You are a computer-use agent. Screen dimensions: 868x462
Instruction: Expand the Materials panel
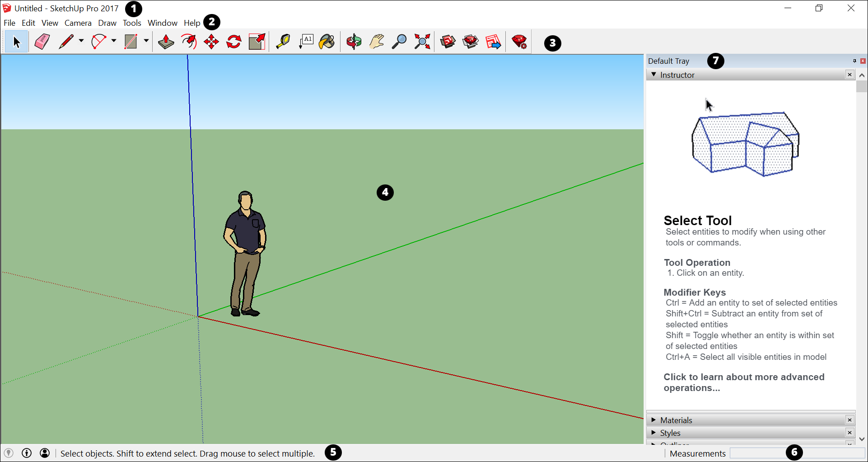(x=653, y=420)
